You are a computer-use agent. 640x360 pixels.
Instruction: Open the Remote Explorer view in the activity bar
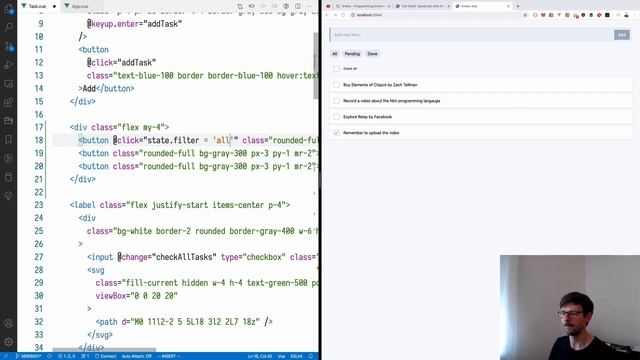pyautogui.click(x=9, y=84)
